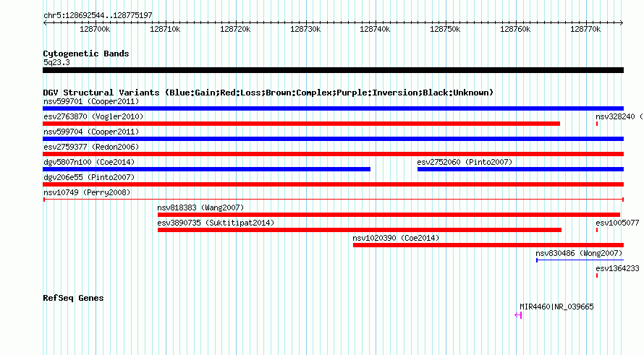Open the nsv818383 (Wang2007) red loss bar

389,215
